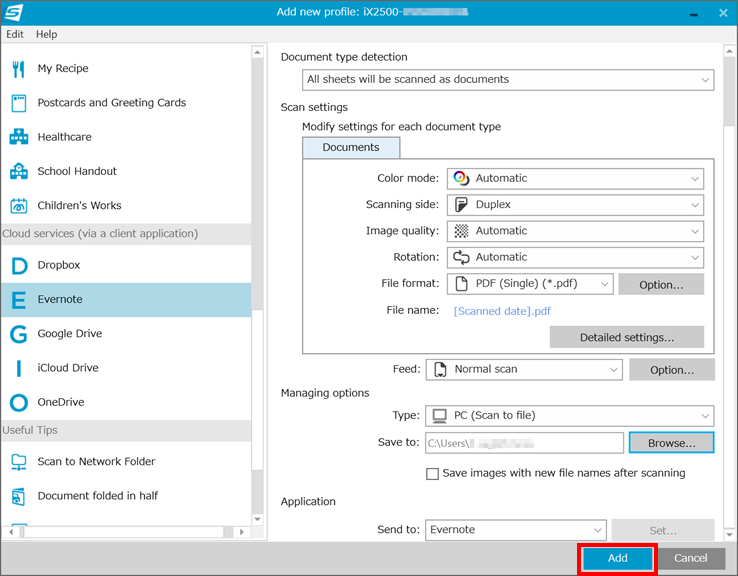Click the Add button
The height and width of the screenshot is (576, 738).
[x=617, y=559]
